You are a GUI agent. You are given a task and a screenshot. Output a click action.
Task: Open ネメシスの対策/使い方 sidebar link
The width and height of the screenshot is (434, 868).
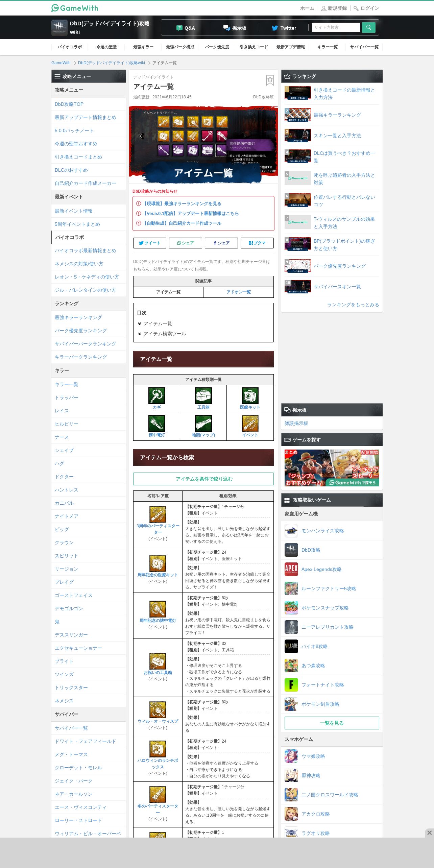coord(79,264)
